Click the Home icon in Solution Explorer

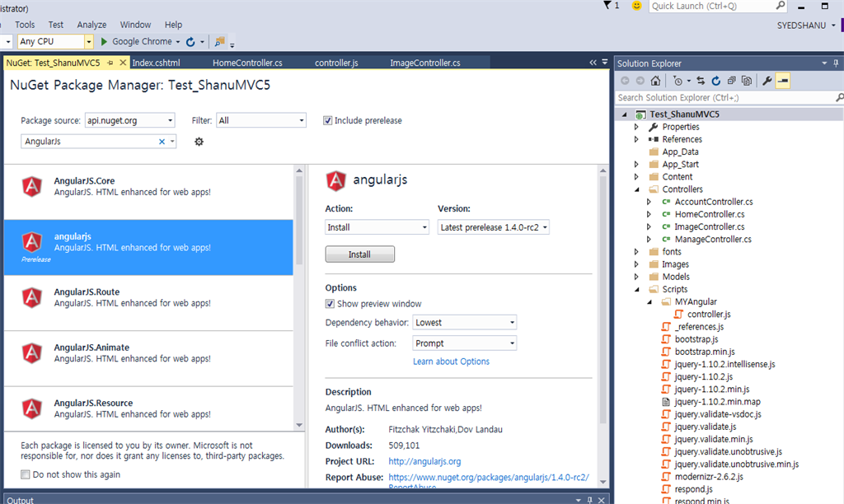(657, 80)
